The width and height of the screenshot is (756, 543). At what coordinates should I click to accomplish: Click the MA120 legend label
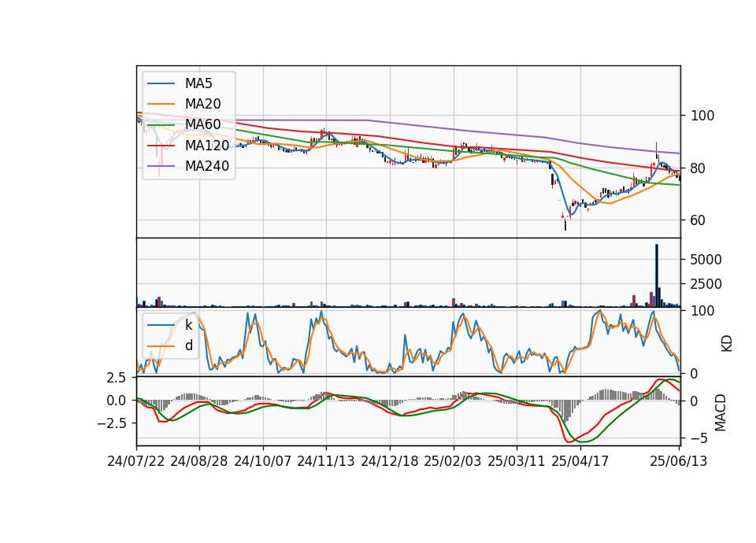click(x=207, y=145)
